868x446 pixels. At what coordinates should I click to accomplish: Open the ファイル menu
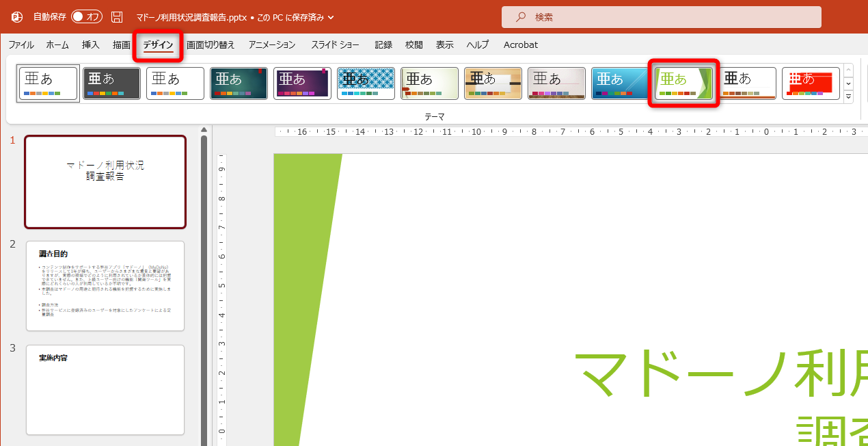pos(21,44)
